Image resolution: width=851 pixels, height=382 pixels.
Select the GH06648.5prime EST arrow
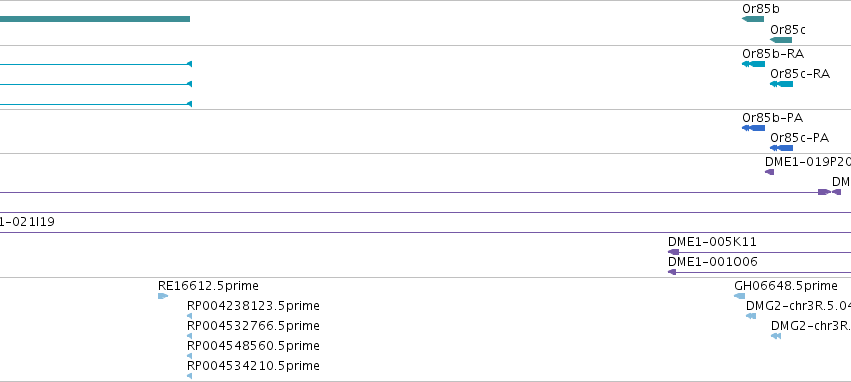739,296
